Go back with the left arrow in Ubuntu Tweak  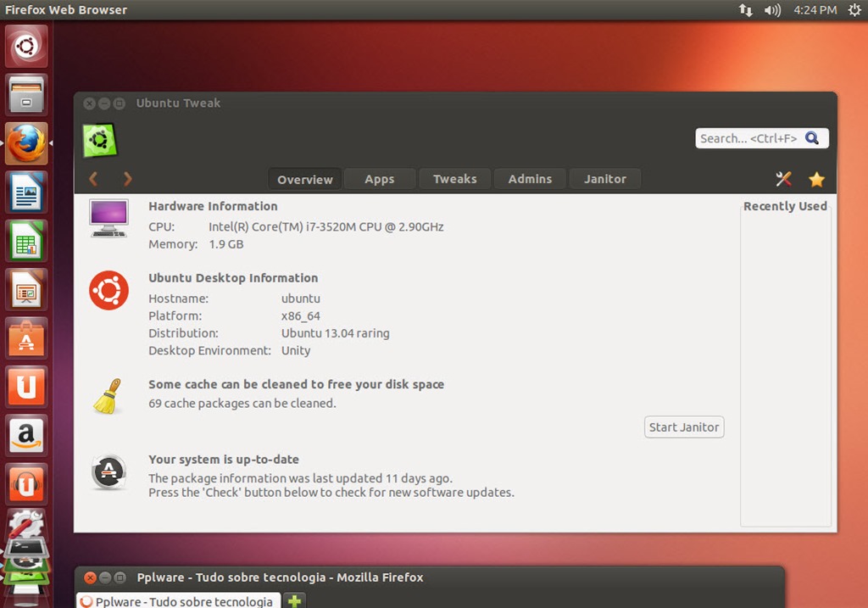click(93, 179)
